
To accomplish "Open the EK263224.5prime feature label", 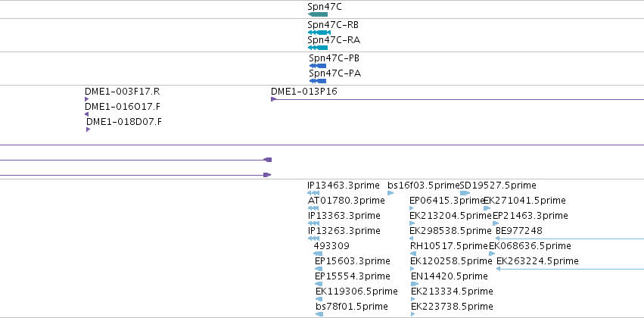I will pos(537,261).
